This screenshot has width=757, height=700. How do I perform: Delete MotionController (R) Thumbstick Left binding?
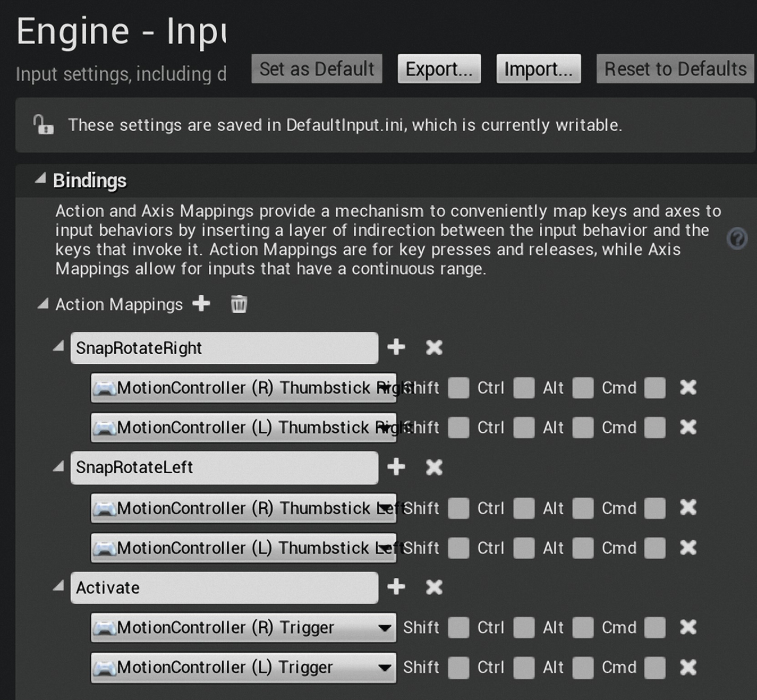point(688,508)
